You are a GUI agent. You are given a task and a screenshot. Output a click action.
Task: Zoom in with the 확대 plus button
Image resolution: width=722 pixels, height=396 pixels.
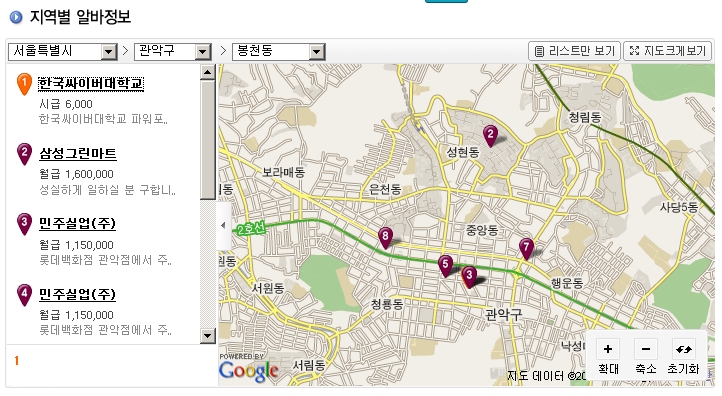click(x=608, y=349)
